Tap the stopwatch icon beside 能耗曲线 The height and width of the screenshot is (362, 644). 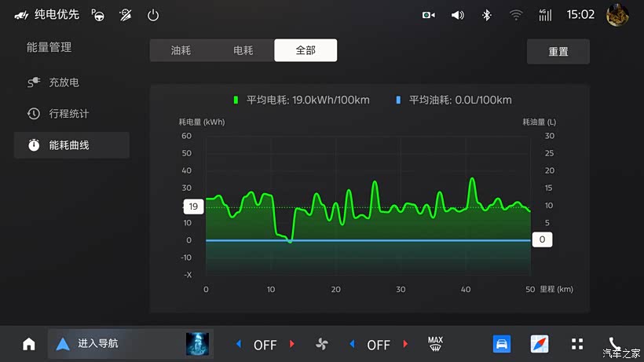[x=34, y=145]
